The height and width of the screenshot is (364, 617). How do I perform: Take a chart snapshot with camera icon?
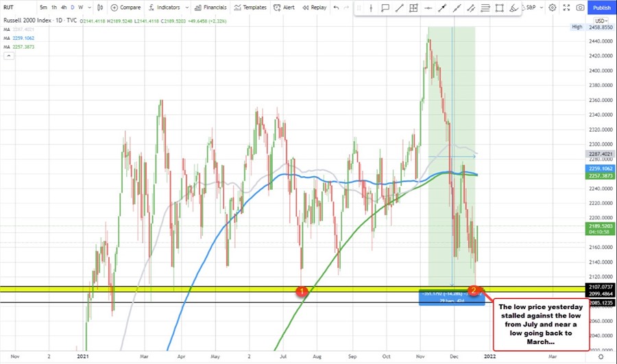(x=581, y=8)
